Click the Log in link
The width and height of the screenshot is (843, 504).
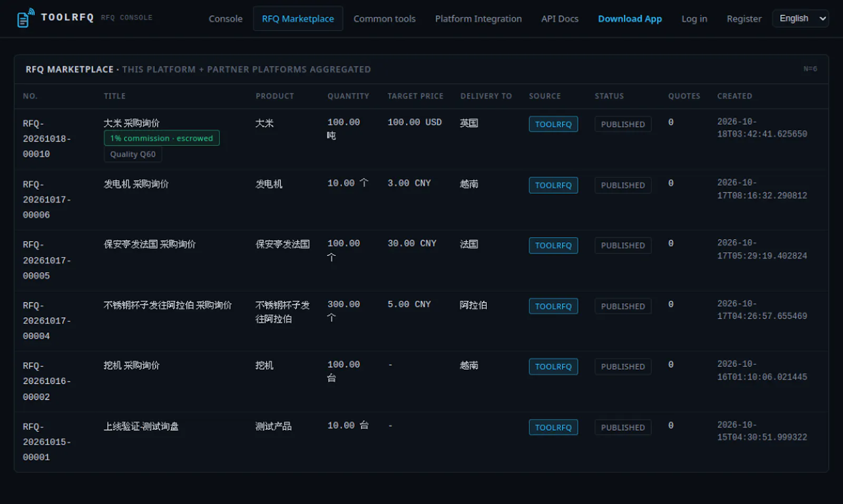pyautogui.click(x=694, y=18)
